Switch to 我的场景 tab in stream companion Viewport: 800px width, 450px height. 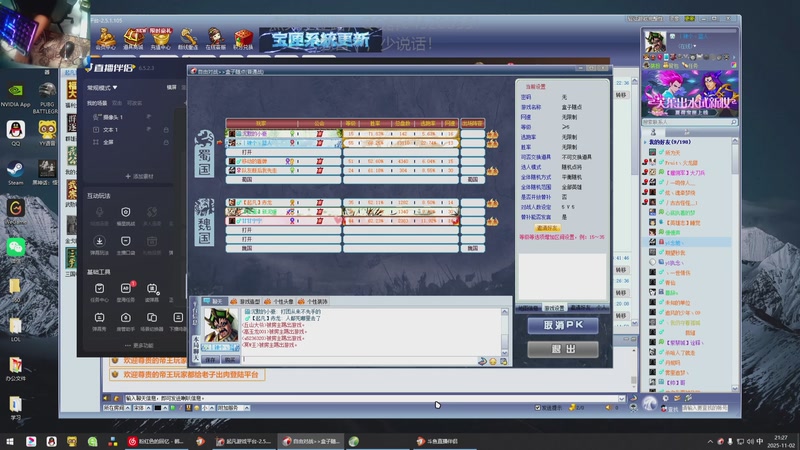coord(97,103)
